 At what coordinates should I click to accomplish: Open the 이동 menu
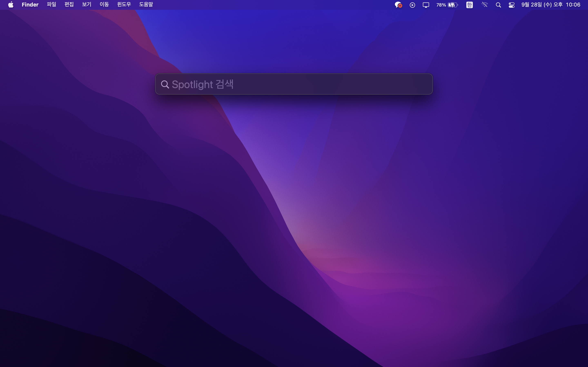[x=104, y=5]
